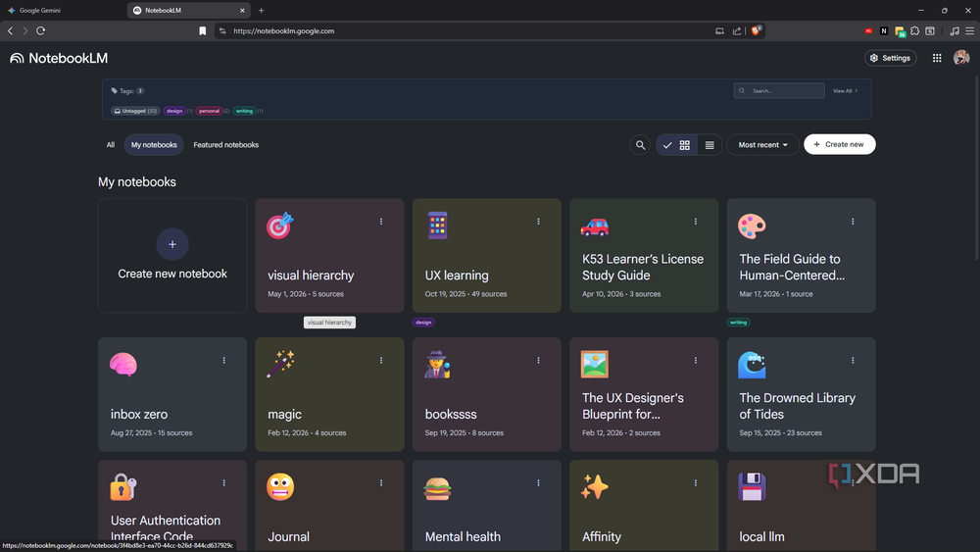The width and height of the screenshot is (980, 552).
Task: Click the Create new notebook label
Action: pyautogui.click(x=172, y=274)
